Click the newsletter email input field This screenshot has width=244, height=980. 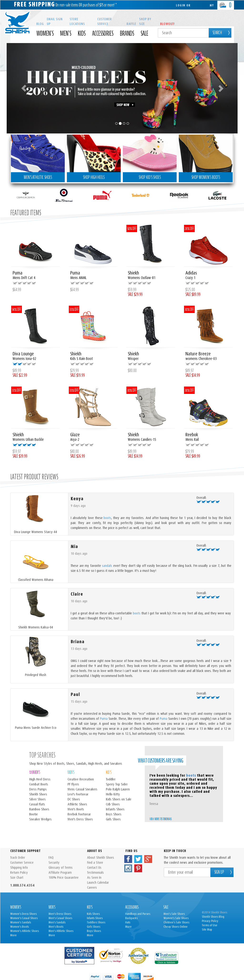187,872
